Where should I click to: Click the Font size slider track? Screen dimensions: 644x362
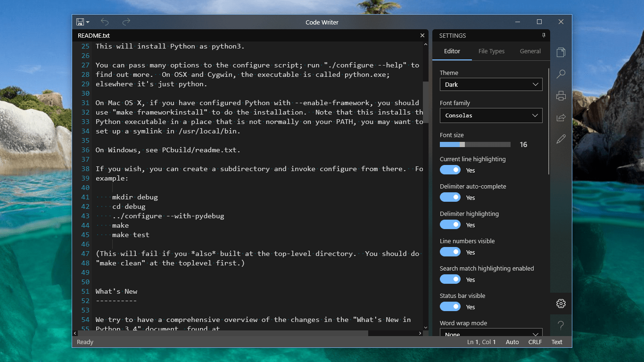click(x=475, y=145)
